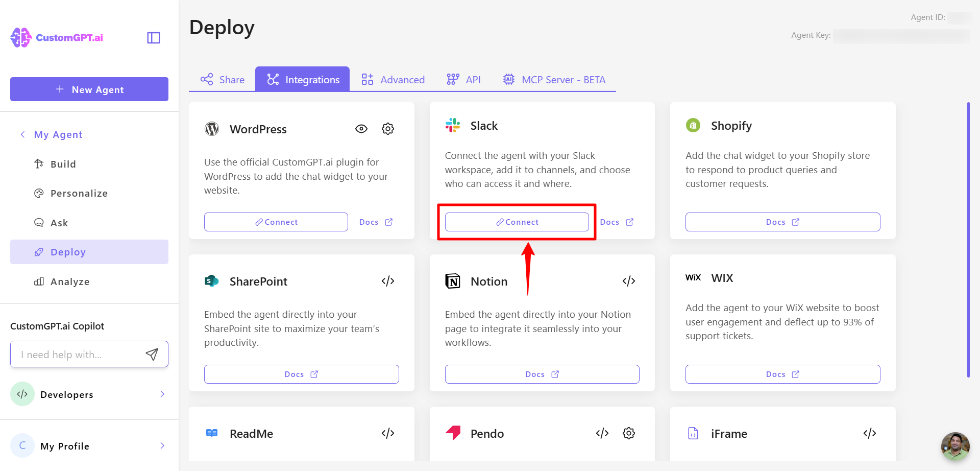Click the Agent Key value field
This screenshot has width=980, height=471.
coord(901,36)
